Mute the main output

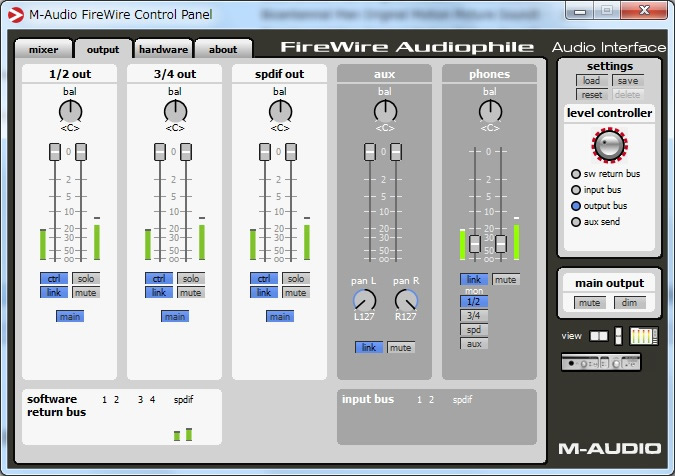[590, 303]
